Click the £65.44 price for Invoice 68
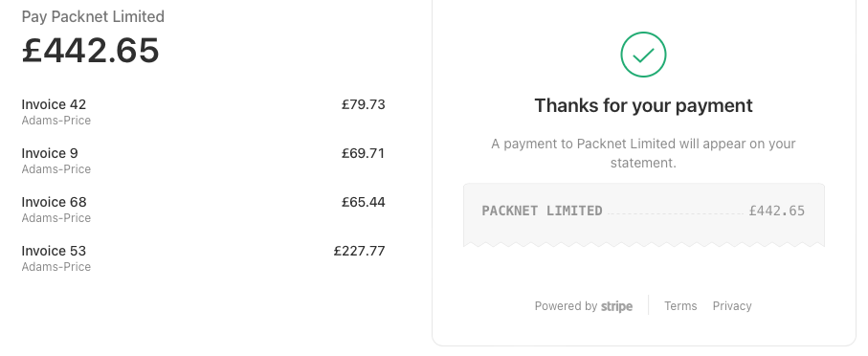Image resolution: width=868 pixels, height=356 pixels. [363, 202]
